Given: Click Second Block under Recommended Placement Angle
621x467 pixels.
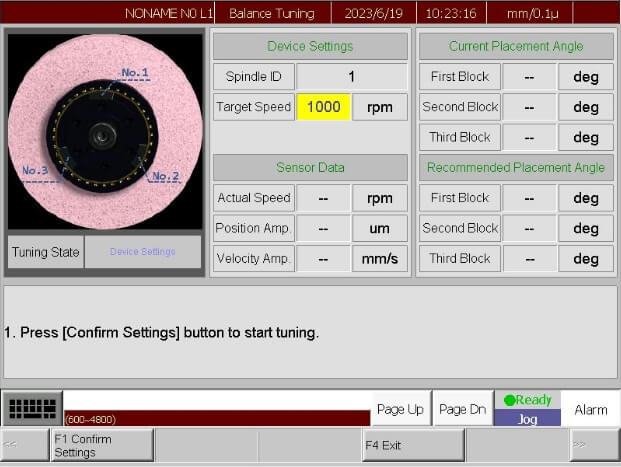Looking at the screenshot, I should coord(460,228).
